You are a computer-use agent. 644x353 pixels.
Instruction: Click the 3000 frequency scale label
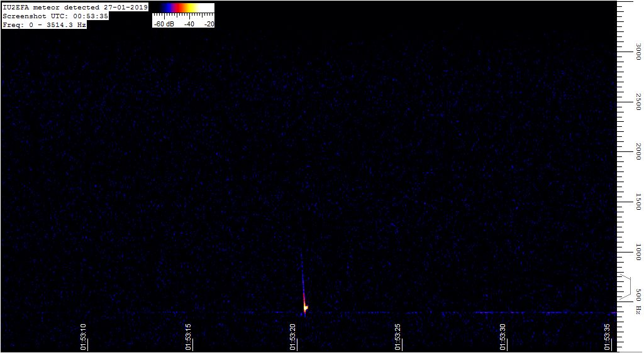coord(638,52)
